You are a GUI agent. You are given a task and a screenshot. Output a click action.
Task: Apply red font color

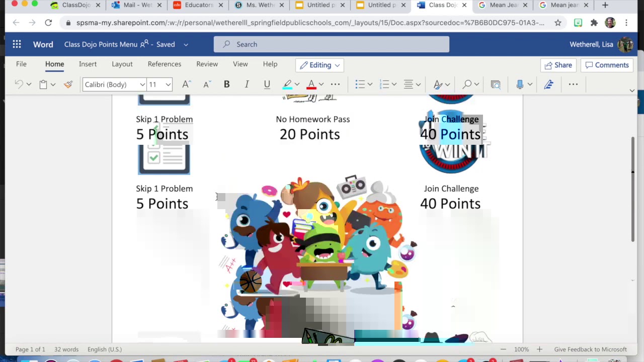(x=311, y=84)
